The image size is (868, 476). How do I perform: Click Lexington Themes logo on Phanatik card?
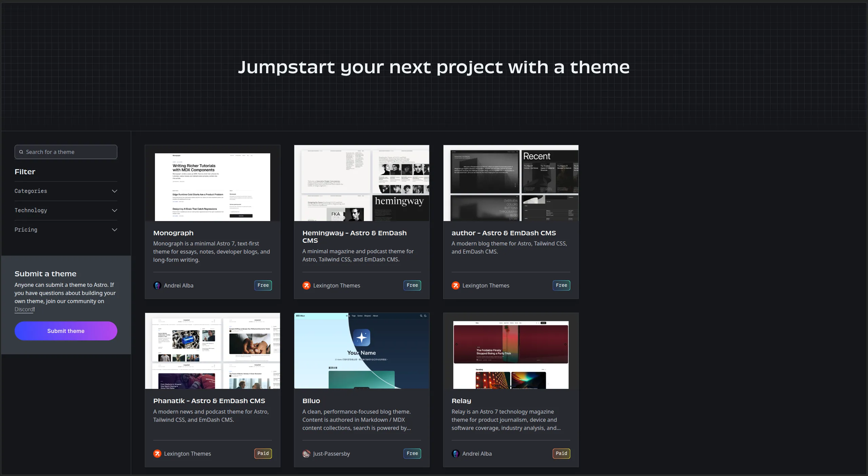[x=157, y=454]
